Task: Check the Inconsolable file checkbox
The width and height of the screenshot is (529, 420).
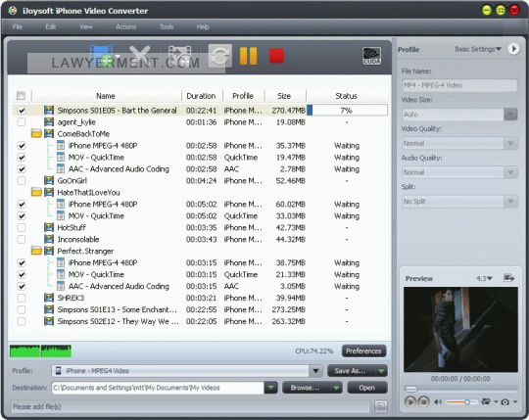Action: coord(22,239)
